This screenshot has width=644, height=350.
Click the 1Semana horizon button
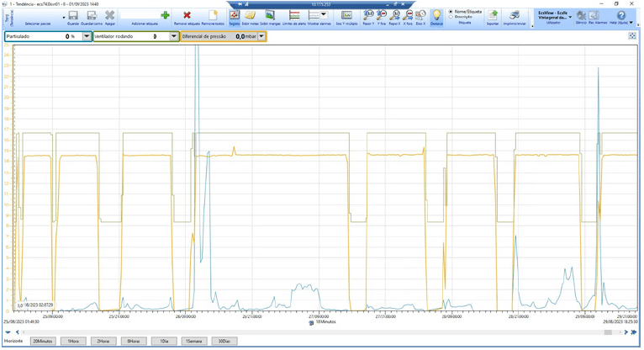[193, 341]
